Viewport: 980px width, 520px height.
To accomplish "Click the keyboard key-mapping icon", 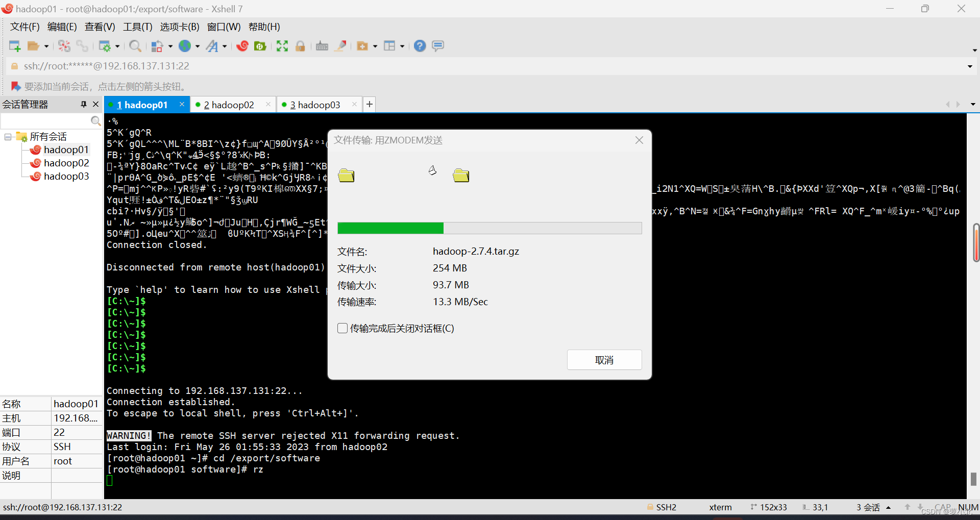I will click(x=322, y=46).
